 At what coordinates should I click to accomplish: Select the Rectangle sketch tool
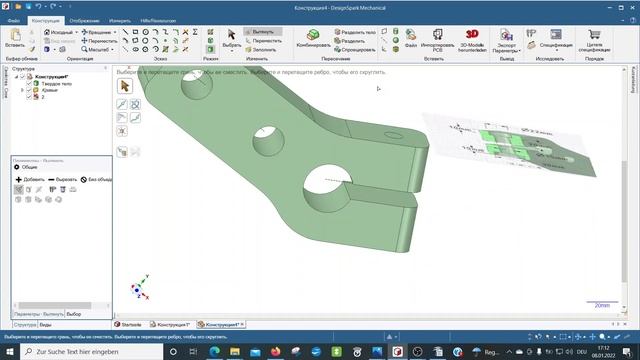pyautogui.click(x=135, y=32)
